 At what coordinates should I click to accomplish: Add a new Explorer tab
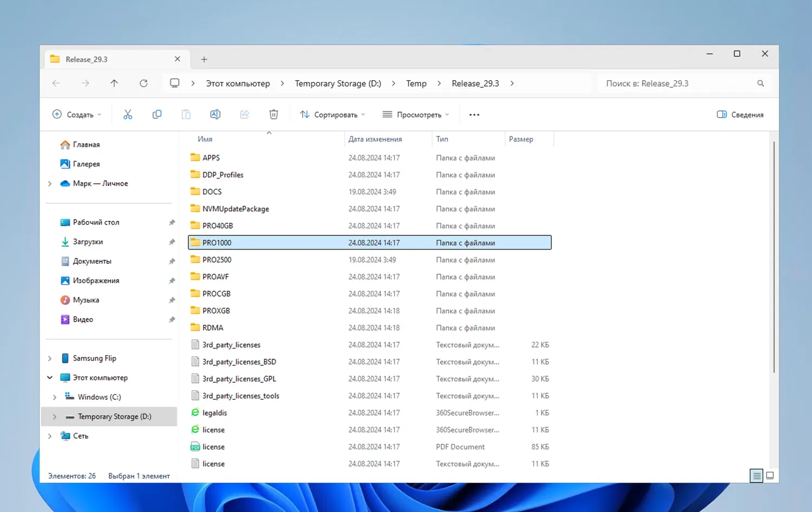[x=204, y=60]
